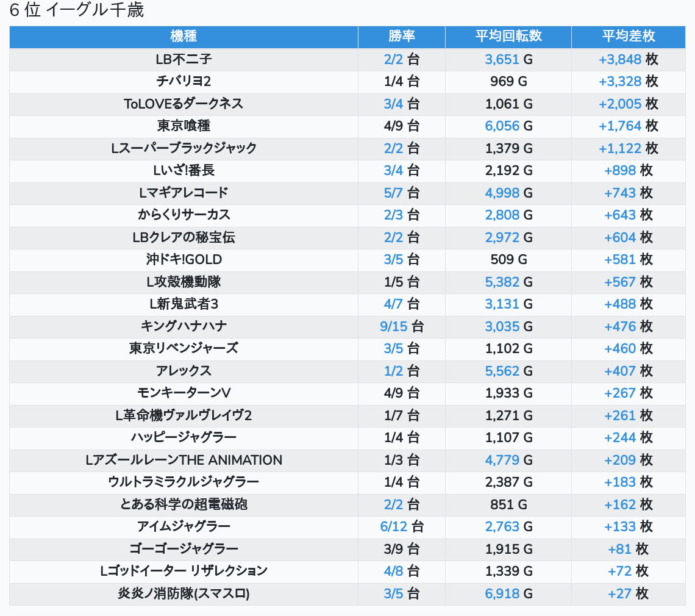The image size is (695, 616).
Task: Sort by the 勝率 column header
Action: (x=401, y=37)
